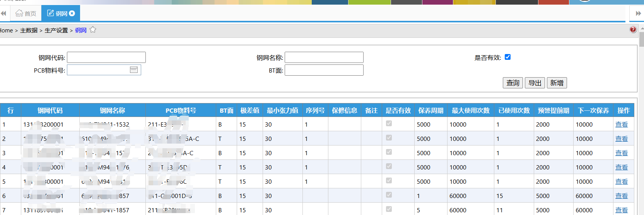Export results with 导出 button
644x215 pixels.
click(x=535, y=83)
